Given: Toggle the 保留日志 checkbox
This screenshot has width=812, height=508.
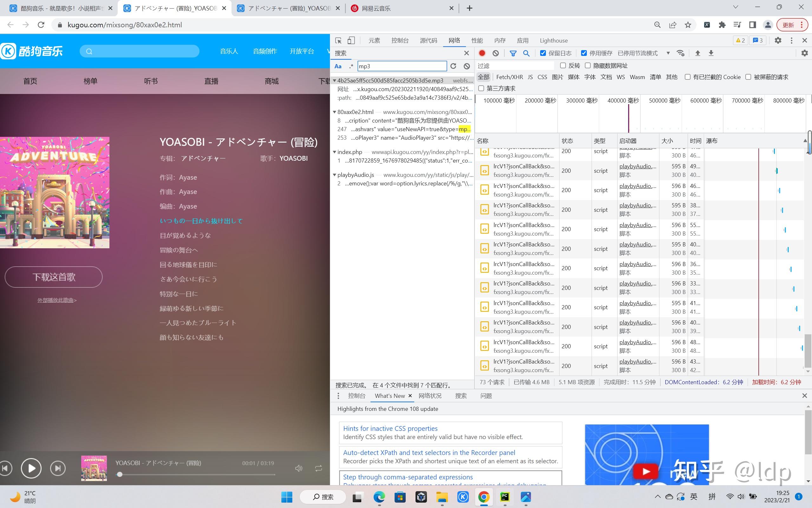Looking at the screenshot, I should point(543,53).
